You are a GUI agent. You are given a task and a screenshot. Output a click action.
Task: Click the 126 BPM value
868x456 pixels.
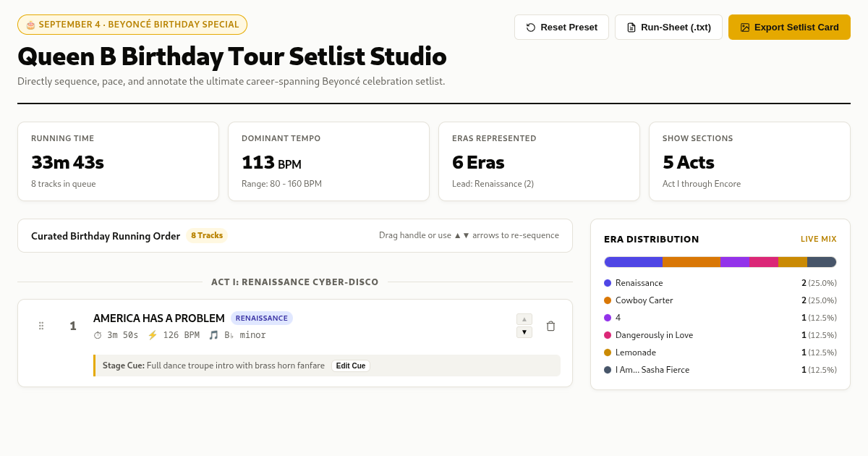tap(181, 335)
